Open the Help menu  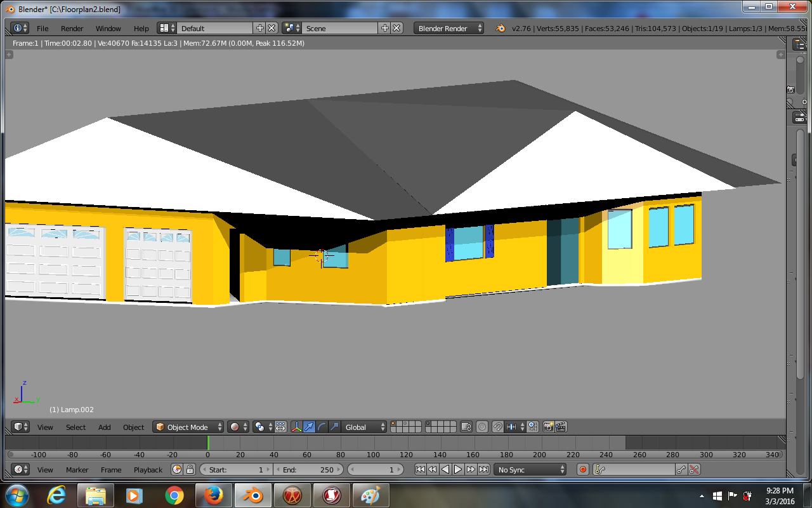pyautogui.click(x=141, y=29)
